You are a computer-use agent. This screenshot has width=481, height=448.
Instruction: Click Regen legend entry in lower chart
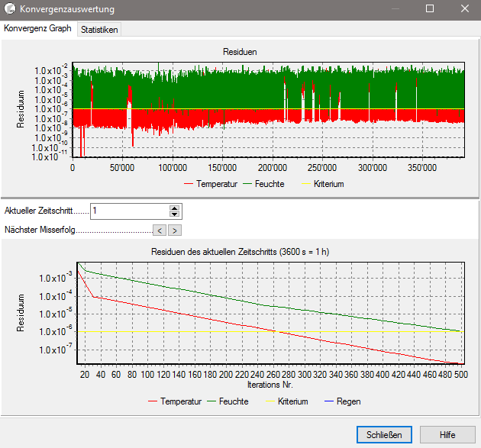pos(349,401)
